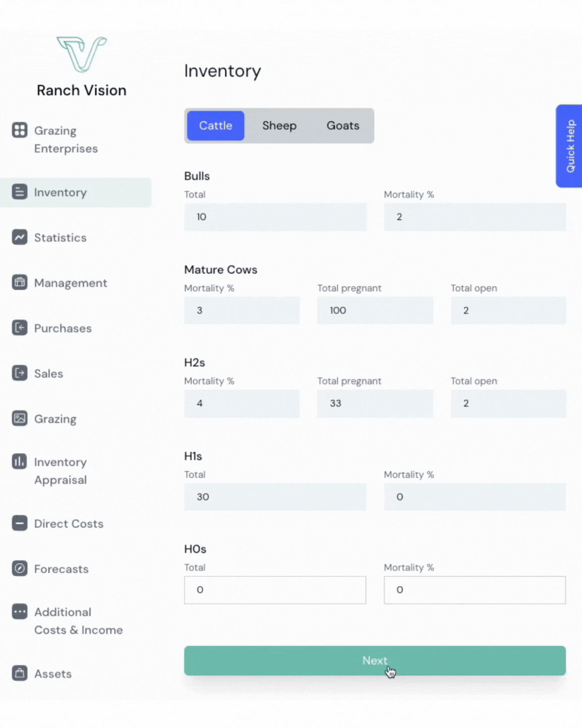Click the Inventory Appraisal bar chart icon

pyautogui.click(x=20, y=462)
